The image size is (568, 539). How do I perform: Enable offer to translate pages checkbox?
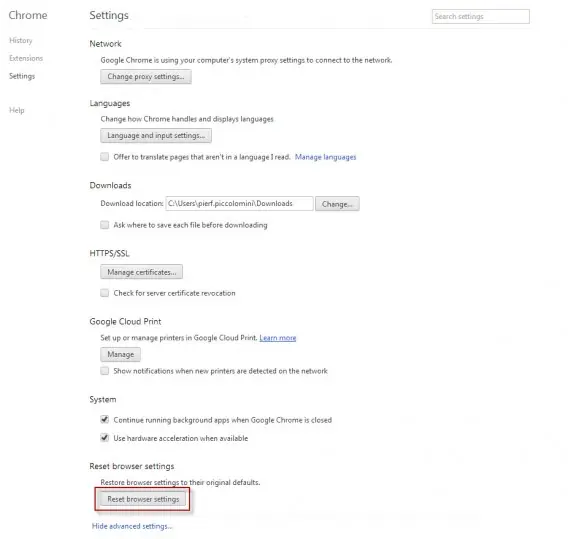(105, 156)
